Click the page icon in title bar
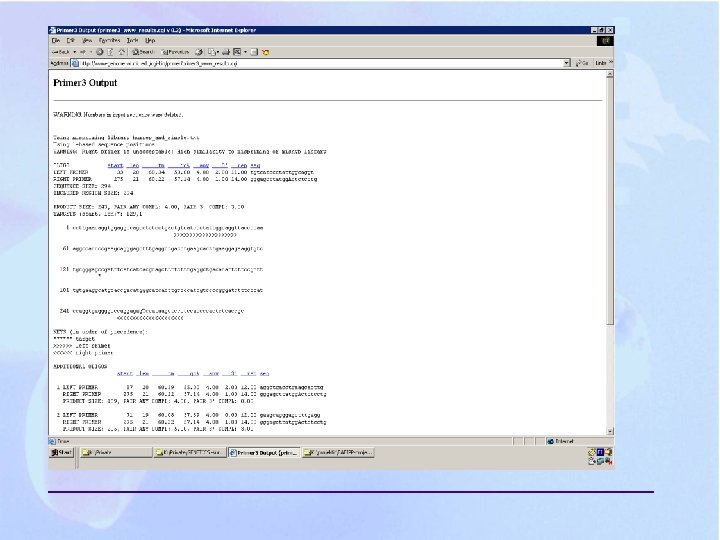Image resolution: width=720 pixels, height=540 pixels. click(x=52, y=30)
